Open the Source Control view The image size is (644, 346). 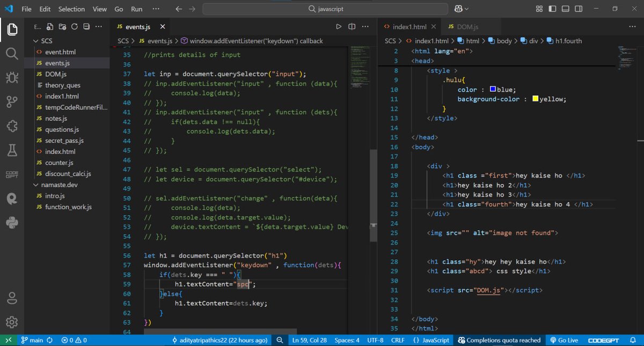(12, 102)
